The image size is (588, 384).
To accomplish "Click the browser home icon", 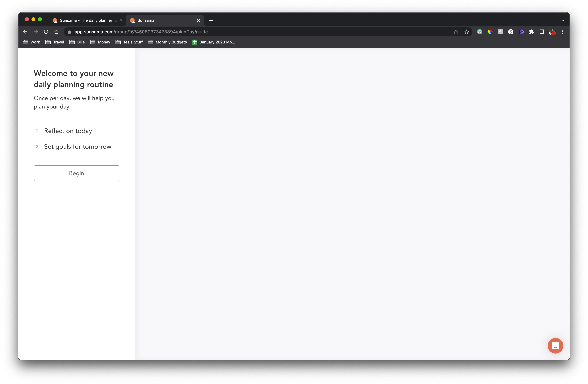I will 56,32.
